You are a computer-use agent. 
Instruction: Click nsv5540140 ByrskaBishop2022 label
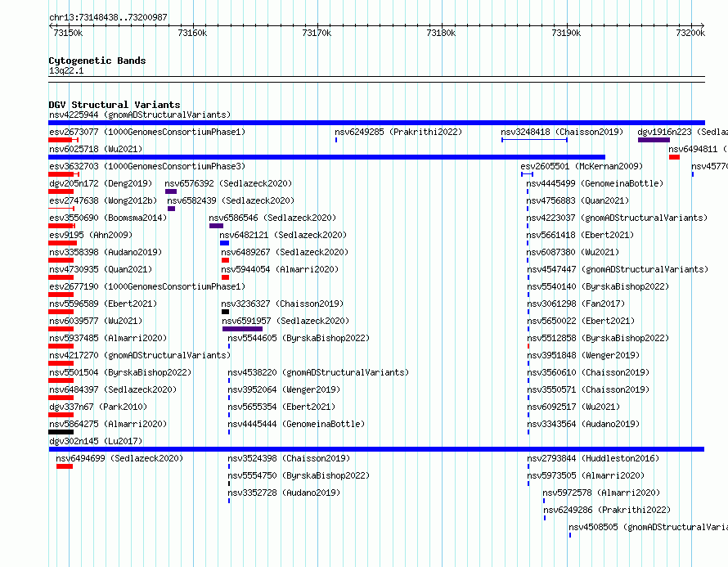pyautogui.click(x=598, y=286)
